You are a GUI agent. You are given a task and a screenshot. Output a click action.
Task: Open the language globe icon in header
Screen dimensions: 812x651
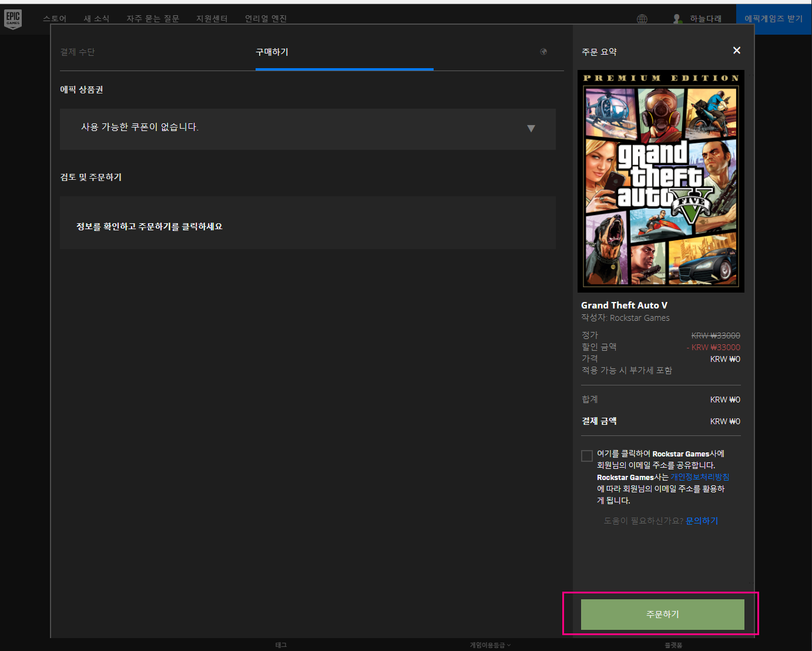(642, 19)
